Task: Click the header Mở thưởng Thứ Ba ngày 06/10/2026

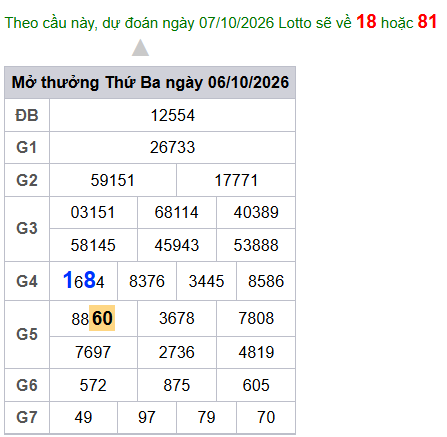Action: tap(150, 82)
